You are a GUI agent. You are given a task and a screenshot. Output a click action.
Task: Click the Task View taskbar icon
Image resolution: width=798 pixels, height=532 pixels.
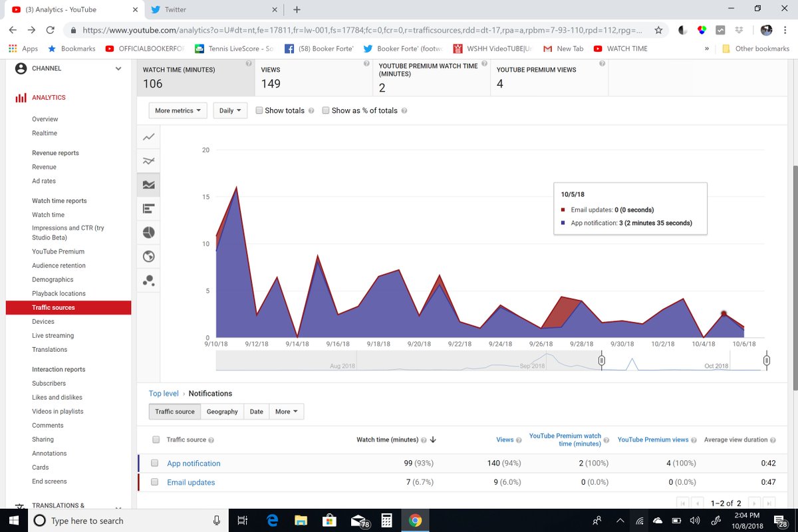click(243, 520)
